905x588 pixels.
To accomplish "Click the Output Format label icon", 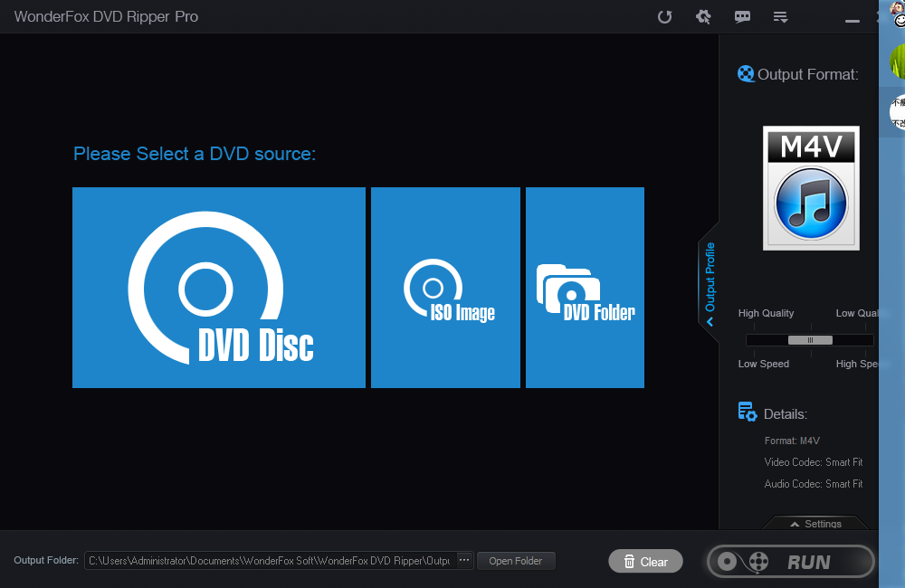I will point(746,73).
